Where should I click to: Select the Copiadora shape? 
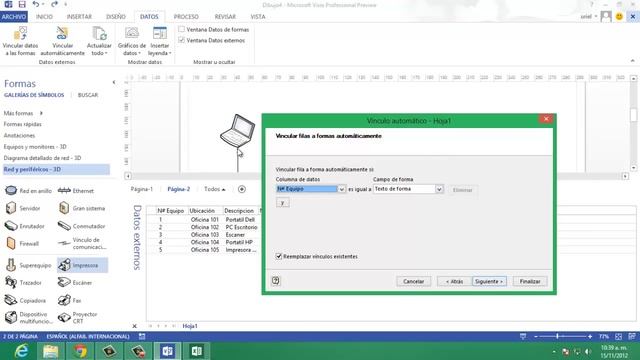pos(25,300)
